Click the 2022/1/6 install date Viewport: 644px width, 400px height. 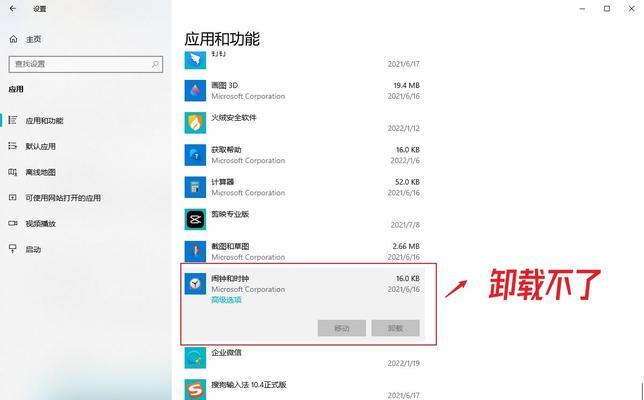pyautogui.click(x=405, y=161)
